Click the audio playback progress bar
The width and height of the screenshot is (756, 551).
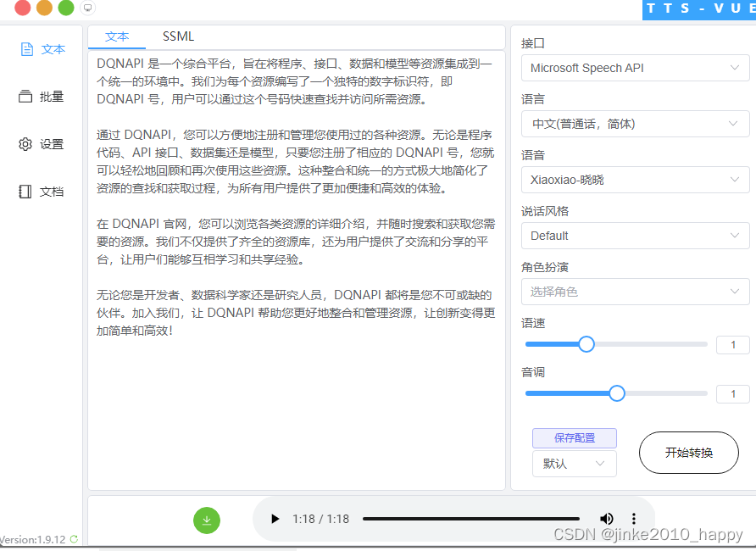[x=471, y=519]
